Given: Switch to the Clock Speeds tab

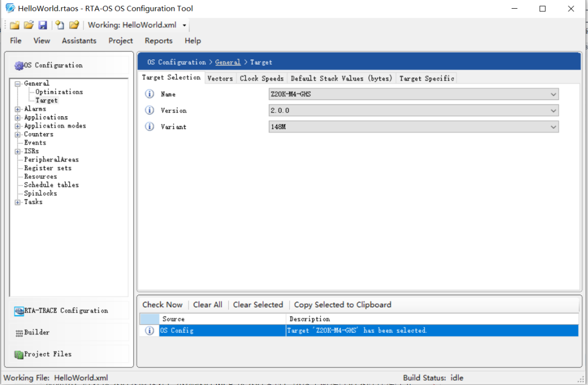Looking at the screenshot, I should (261, 78).
